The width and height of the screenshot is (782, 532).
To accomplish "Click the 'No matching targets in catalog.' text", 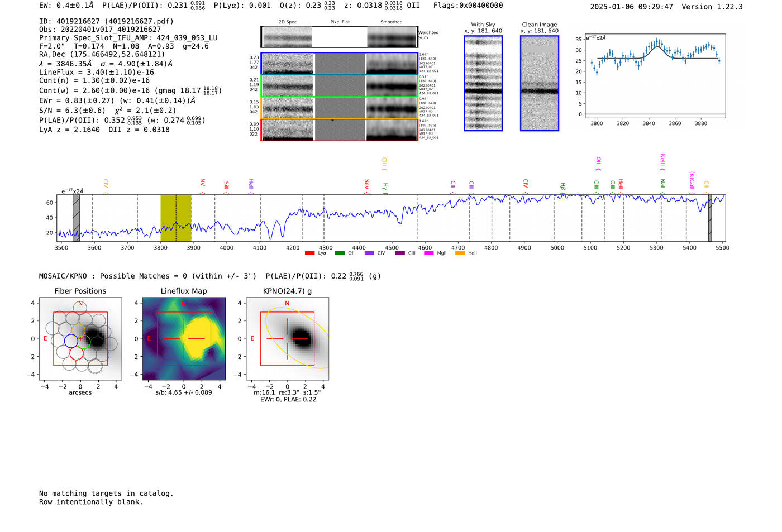I will (x=106, y=493).
